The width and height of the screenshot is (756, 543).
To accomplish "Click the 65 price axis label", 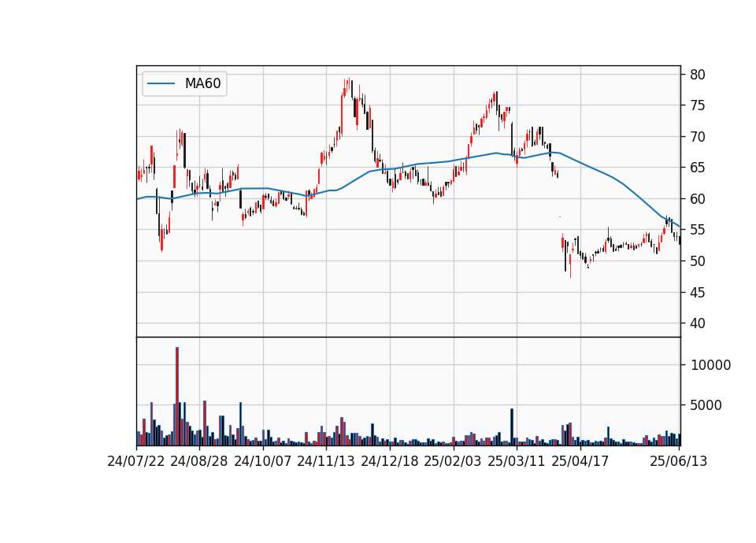I will (697, 168).
